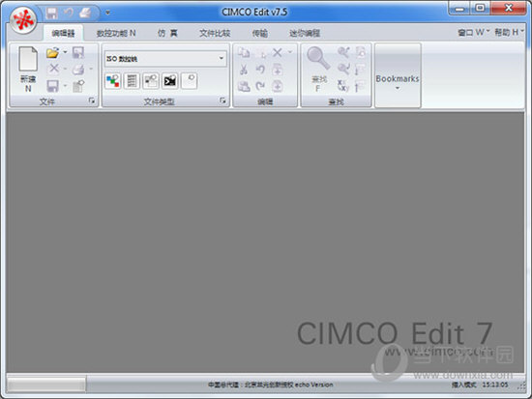Click the status bar time 15:13:05
This screenshot has height=399, width=532.
pos(495,385)
